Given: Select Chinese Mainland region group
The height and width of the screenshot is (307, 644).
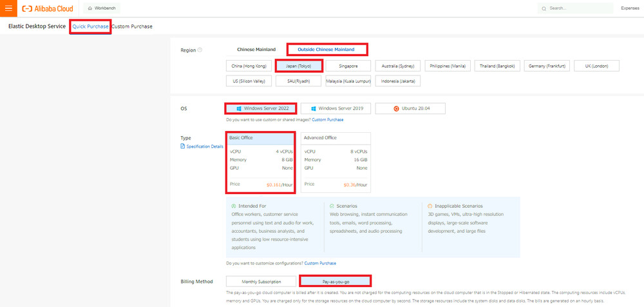Looking at the screenshot, I should pos(256,50).
